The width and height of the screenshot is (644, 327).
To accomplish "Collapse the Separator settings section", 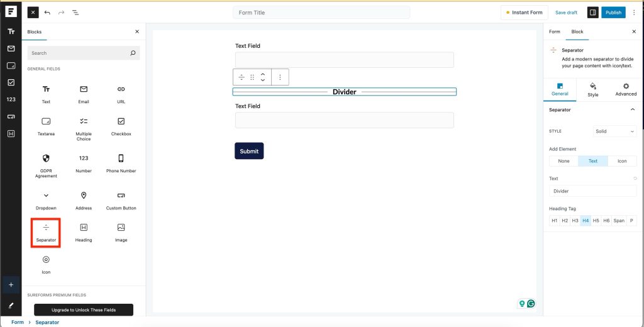I will [x=632, y=110].
